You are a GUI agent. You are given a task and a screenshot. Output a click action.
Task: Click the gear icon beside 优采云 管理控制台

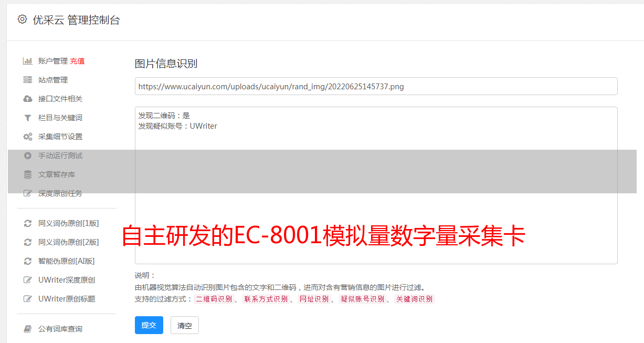pyautogui.click(x=22, y=19)
